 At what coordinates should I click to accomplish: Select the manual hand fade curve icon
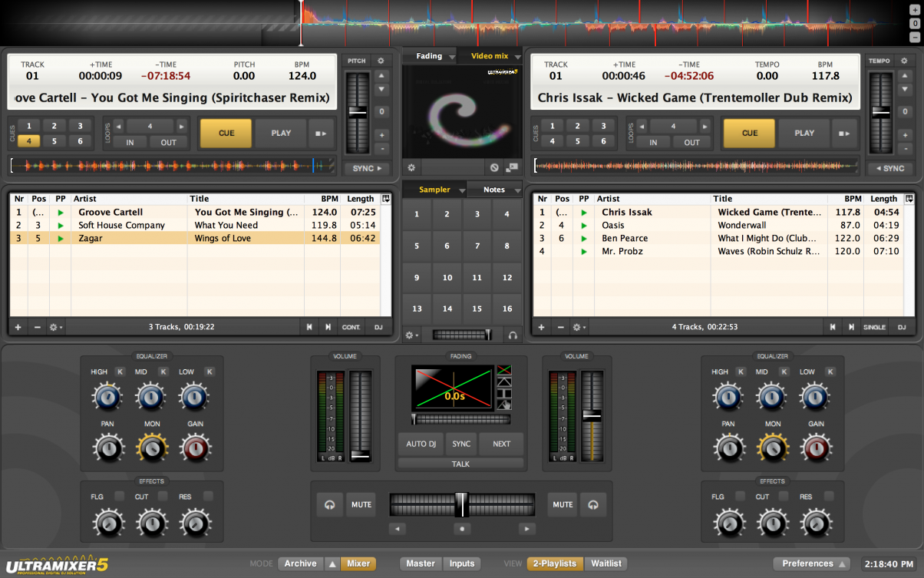(x=504, y=405)
